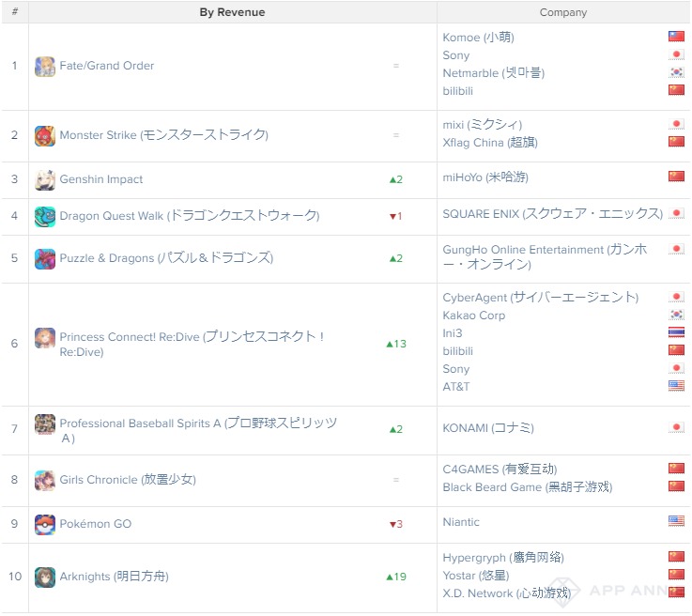Screen dimensions: 692x616
Task: Open the Black Beard Game company link
Action: coord(528,487)
